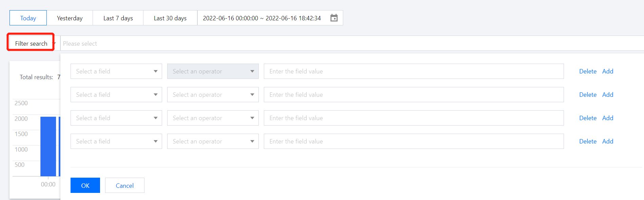Delete the first filter condition row
This screenshot has height=200, width=644.
pos(588,71)
